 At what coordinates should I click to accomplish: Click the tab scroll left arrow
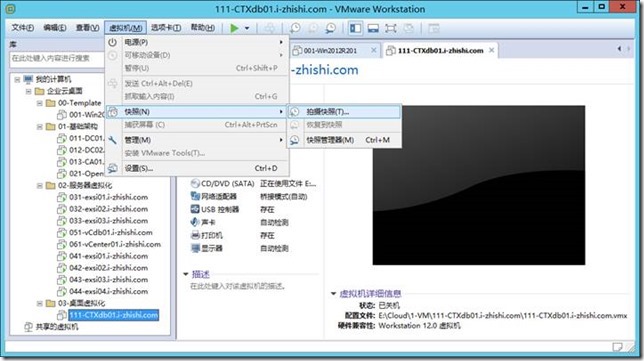point(619,49)
